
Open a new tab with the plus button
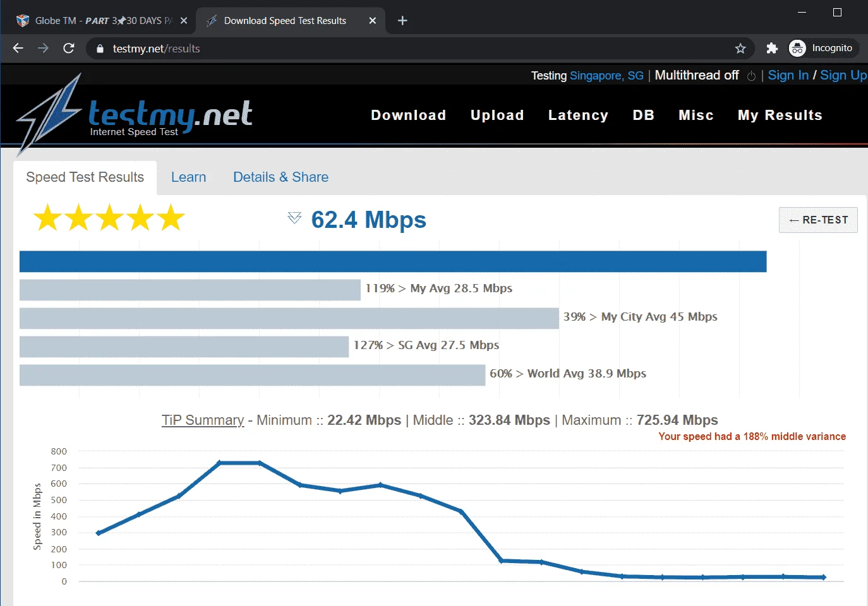(402, 21)
